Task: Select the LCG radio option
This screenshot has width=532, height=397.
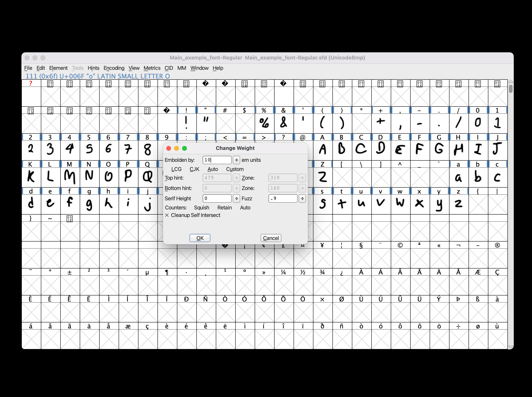Action: (176, 169)
